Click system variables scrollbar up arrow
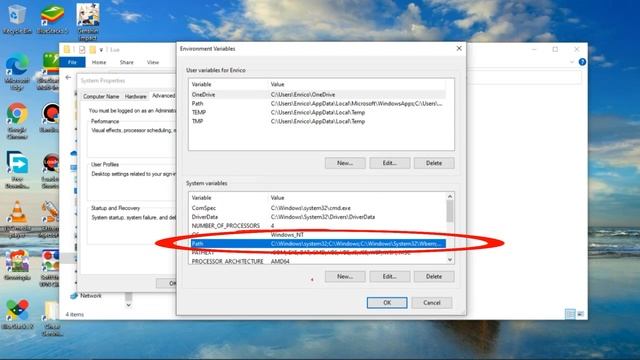640x360 pixels. [x=450, y=196]
